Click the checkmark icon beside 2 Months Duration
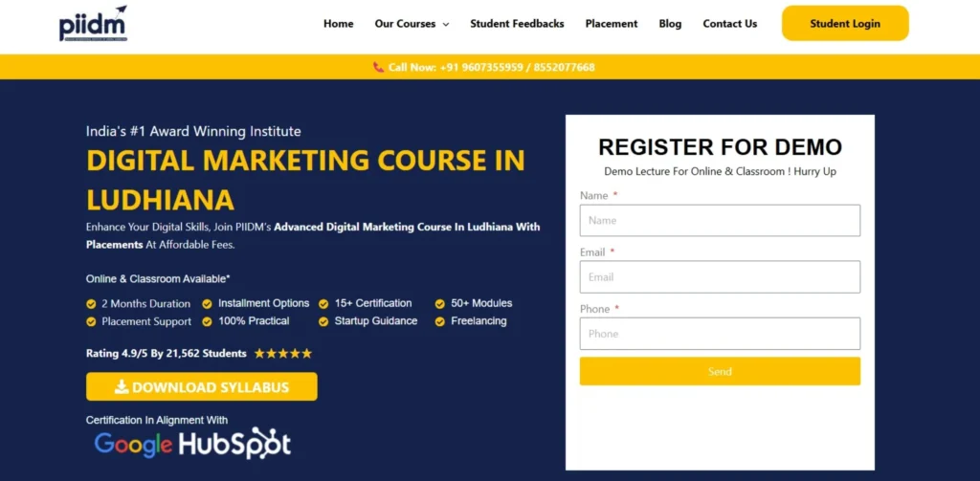980x481 pixels. click(x=91, y=304)
